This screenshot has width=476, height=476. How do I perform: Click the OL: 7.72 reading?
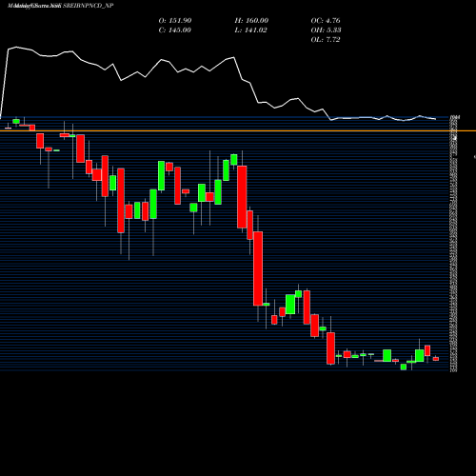tap(326, 40)
